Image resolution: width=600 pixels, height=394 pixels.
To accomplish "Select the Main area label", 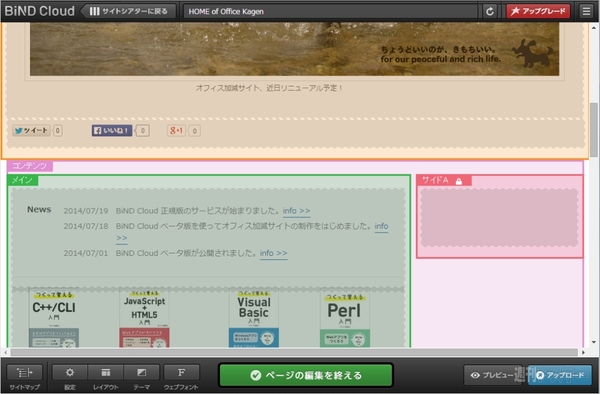I will pos(23,180).
